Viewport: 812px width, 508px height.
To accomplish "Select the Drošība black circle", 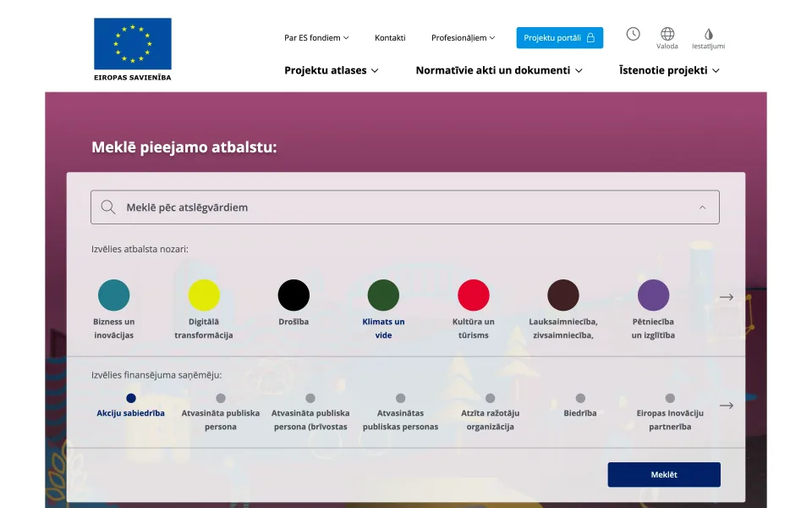I will tap(294, 295).
